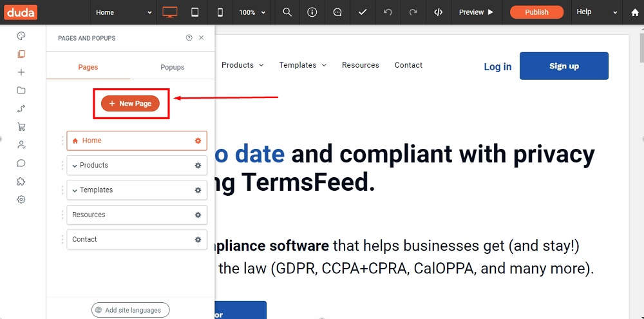Open settings gear for Resources page
The image size is (644, 319).
[198, 215]
